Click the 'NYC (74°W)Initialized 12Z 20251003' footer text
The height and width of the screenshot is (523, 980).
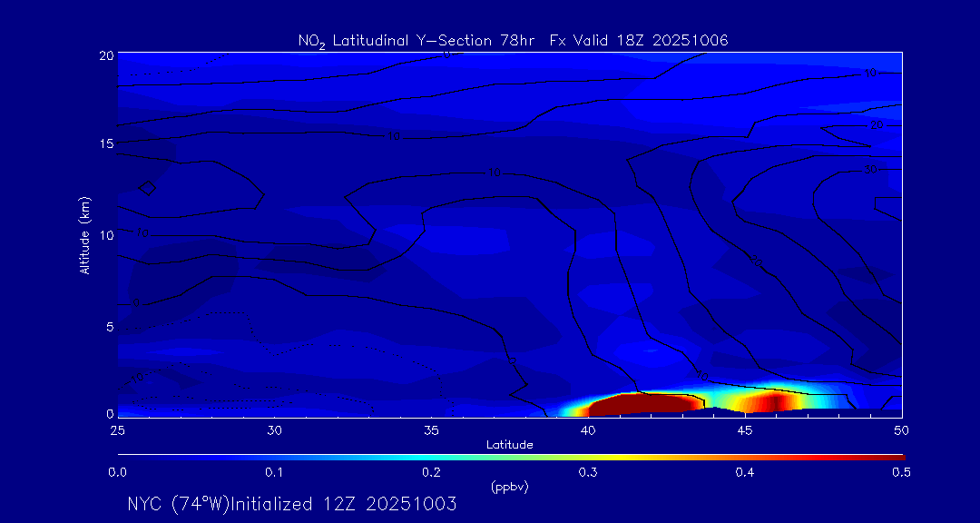[291, 504]
